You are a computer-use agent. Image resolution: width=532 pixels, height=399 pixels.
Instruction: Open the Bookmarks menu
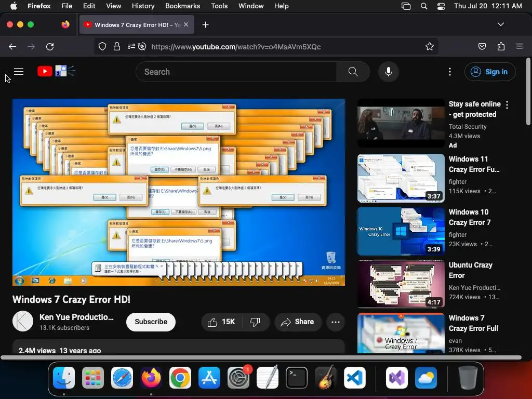(x=182, y=6)
